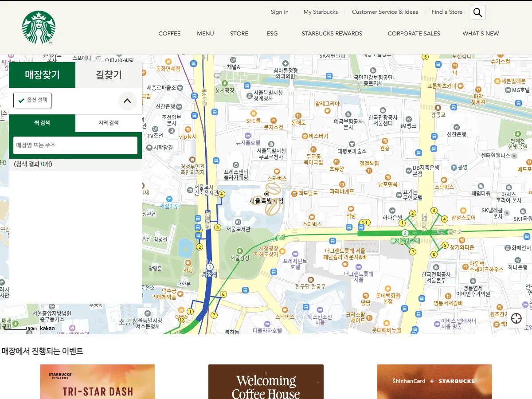The width and height of the screenshot is (532, 399).
Task: Click the 을지로입구역 line 2 station marker
Action: coord(405,233)
